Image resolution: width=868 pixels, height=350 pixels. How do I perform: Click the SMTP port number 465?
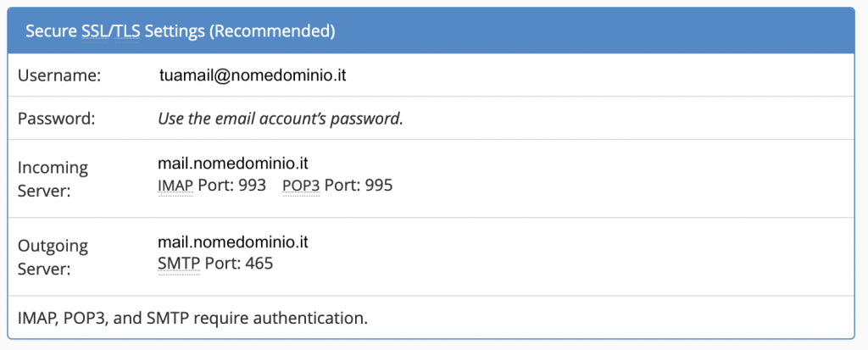tap(259, 264)
